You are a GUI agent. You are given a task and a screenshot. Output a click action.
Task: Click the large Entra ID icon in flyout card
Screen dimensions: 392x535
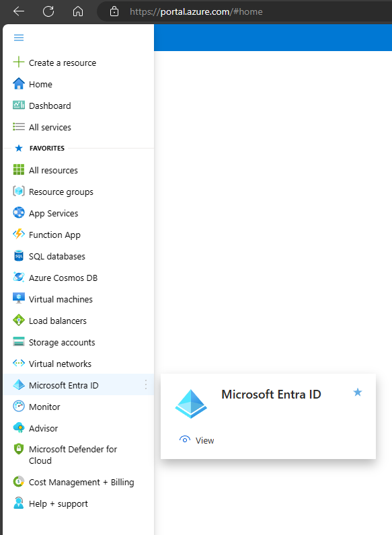[x=191, y=404]
